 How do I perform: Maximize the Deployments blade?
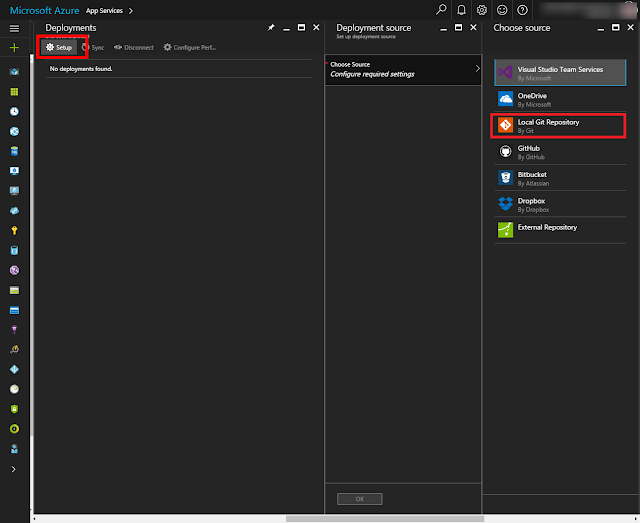301,27
